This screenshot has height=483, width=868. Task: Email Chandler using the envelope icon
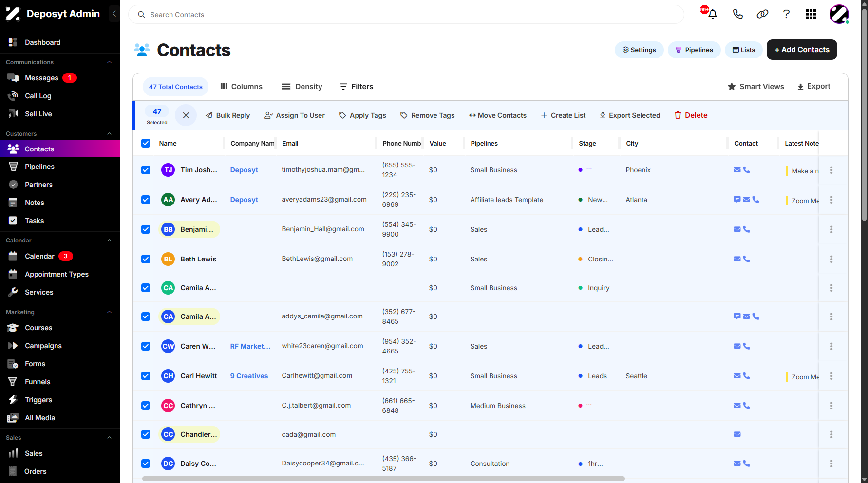pyautogui.click(x=737, y=434)
